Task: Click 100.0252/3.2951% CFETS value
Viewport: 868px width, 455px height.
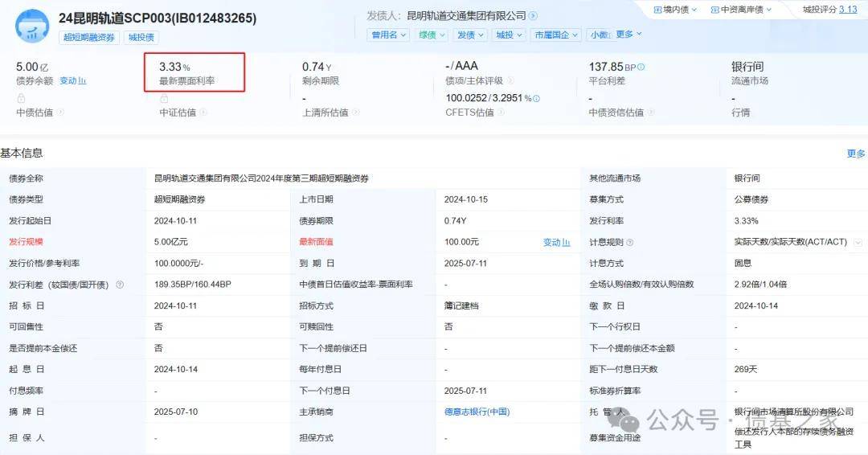Action: [x=489, y=98]
